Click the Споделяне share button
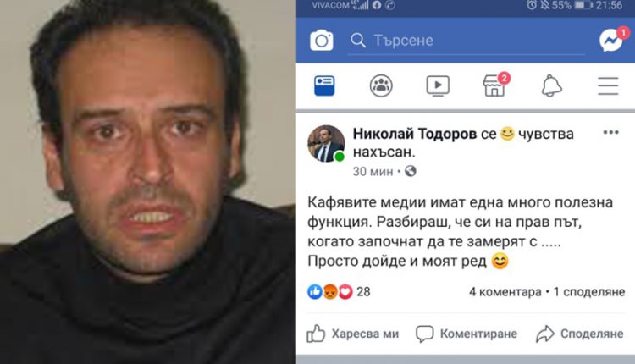The width and height of the screenshot is (635, 364). click(x=579, y=334)
